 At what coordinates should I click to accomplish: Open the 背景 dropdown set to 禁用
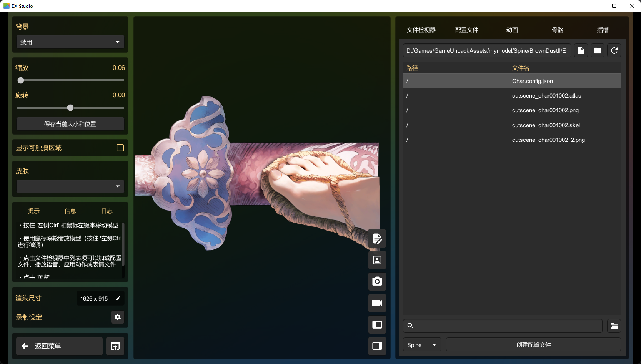click(70, 42)
